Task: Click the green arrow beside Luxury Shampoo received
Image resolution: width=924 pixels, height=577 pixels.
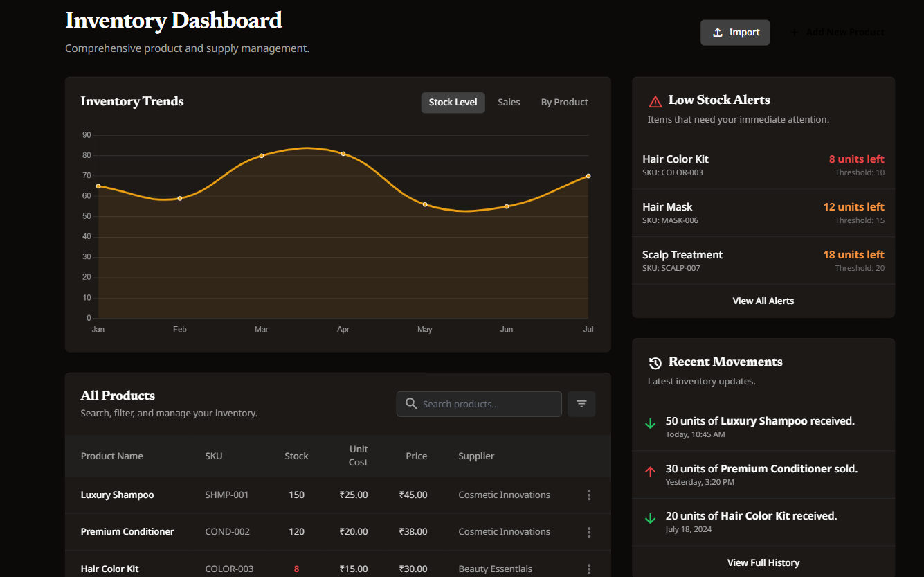Action: tap(650, 423)
